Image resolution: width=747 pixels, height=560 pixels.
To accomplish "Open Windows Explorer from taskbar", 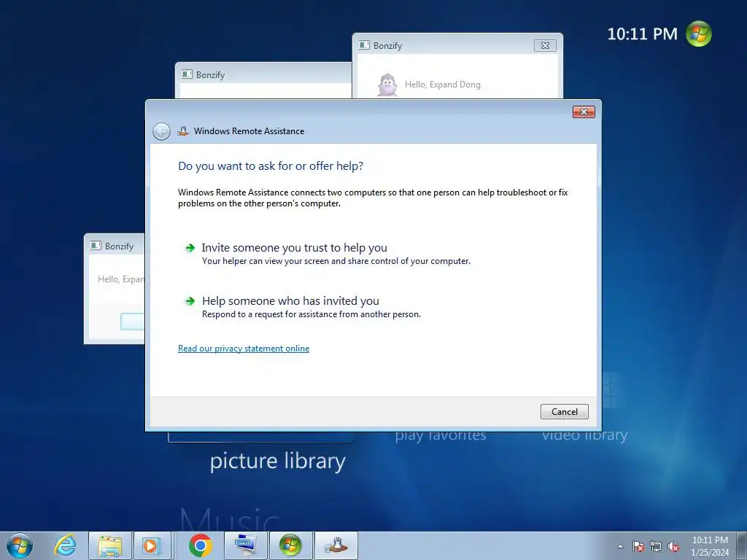I will coord(110,545).
